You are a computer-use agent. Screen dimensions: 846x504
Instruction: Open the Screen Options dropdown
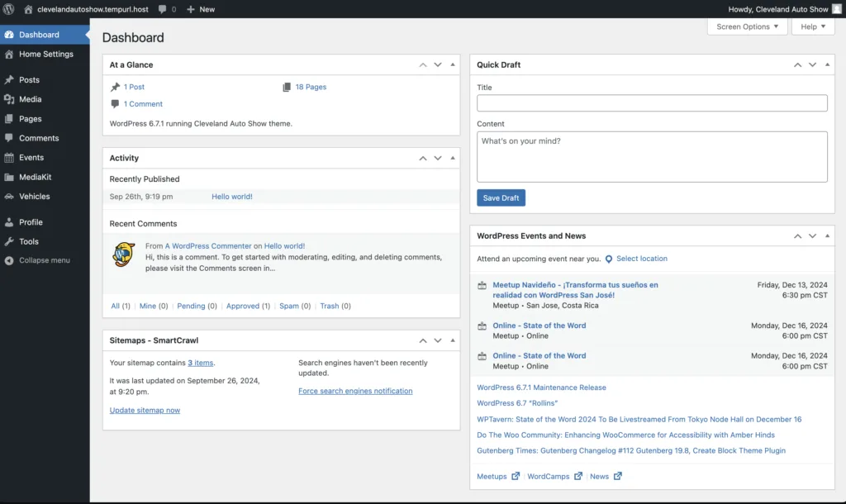(x=747, y=26)
